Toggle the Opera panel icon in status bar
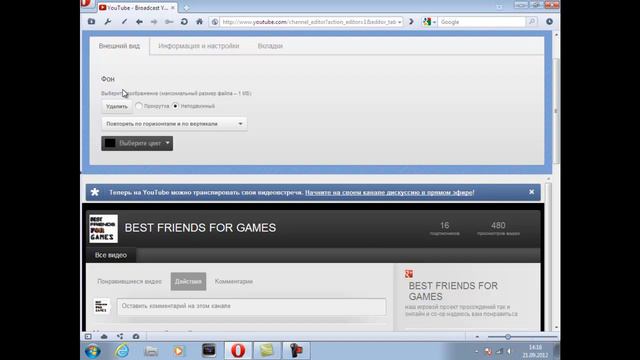The image size is (640, 360). 88,336
